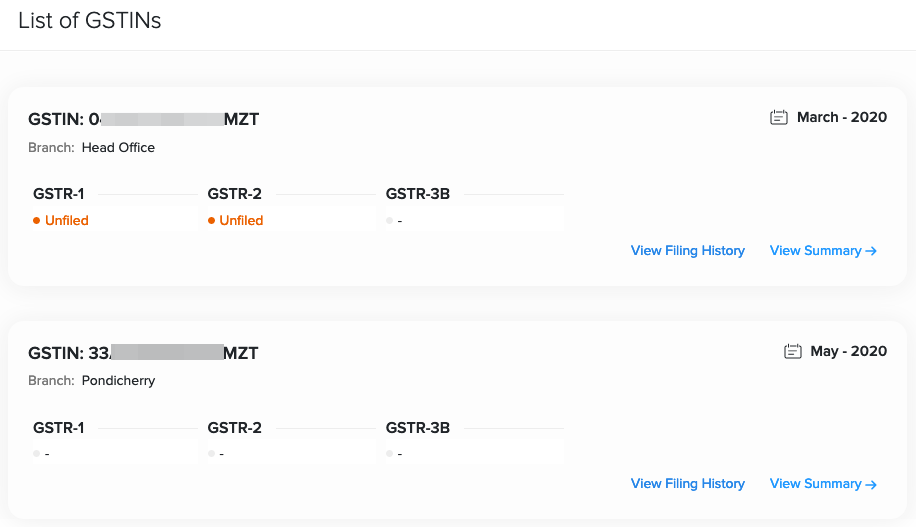This screenshot has width=916, height=527.
Task: Click grey status dot under Pondicherry GSTR-1
Action: (x=37, y=454)
